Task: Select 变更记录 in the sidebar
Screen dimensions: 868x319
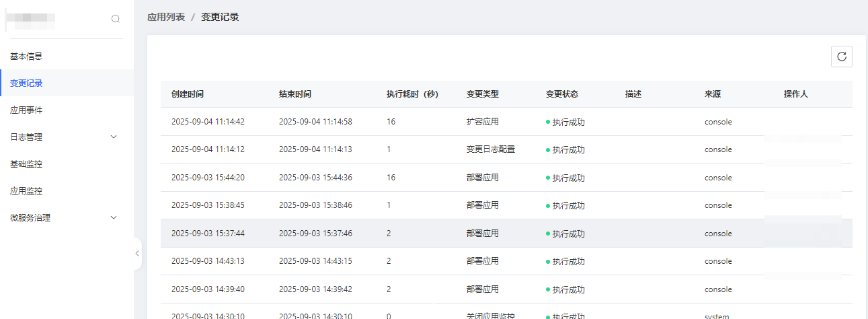Action: coord(26,83)
